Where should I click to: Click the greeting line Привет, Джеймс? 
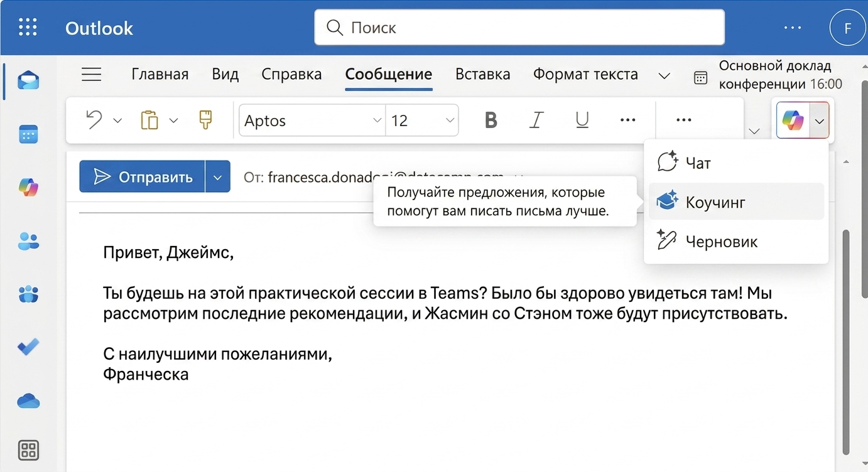(x=168, y=253)
